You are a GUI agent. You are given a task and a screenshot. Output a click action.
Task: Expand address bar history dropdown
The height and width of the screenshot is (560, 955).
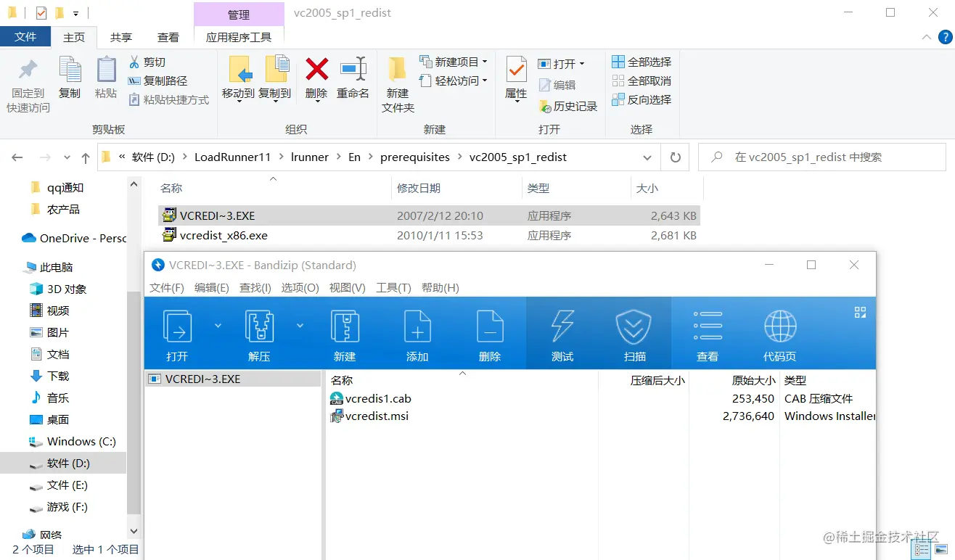point(647,157)
